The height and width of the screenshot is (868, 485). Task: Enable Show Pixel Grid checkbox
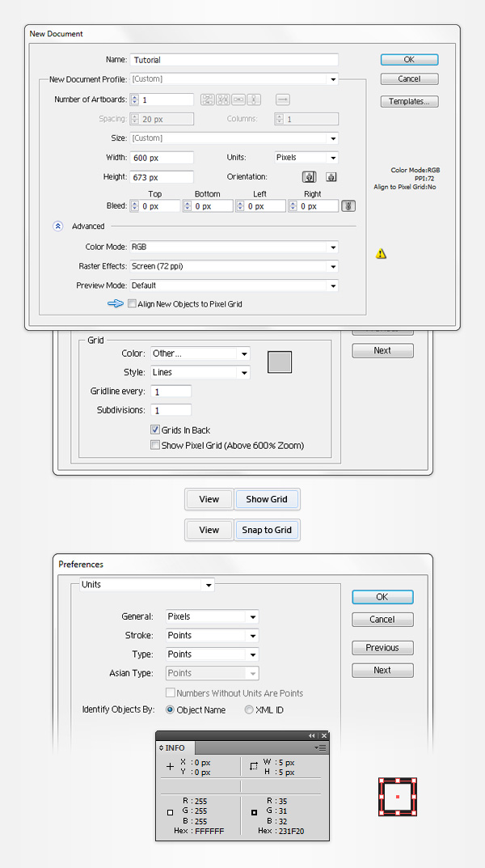(x=155, y=445)
